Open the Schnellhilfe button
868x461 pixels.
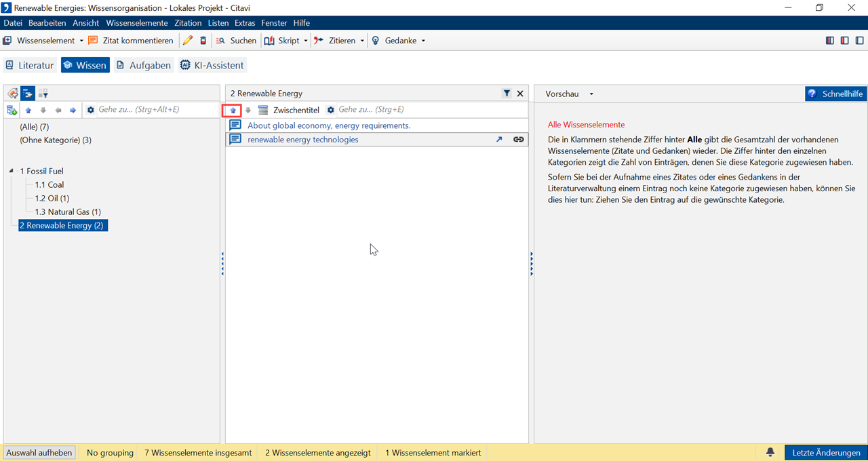(x=835, y=94)
